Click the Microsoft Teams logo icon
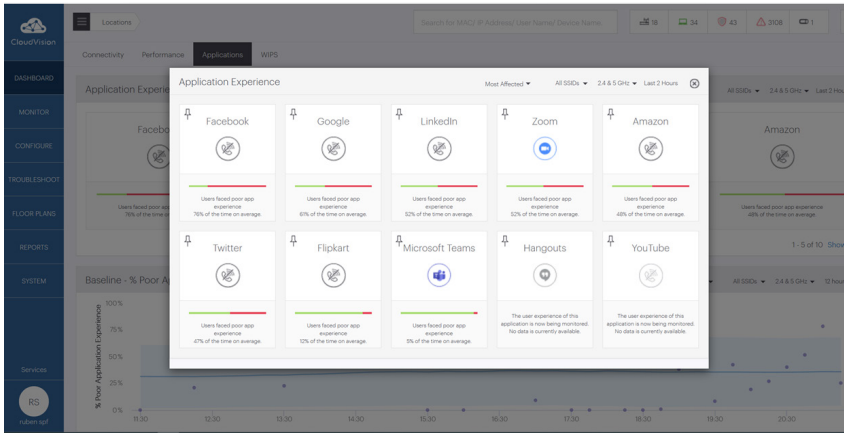849x437 pixels. point(439,275)
